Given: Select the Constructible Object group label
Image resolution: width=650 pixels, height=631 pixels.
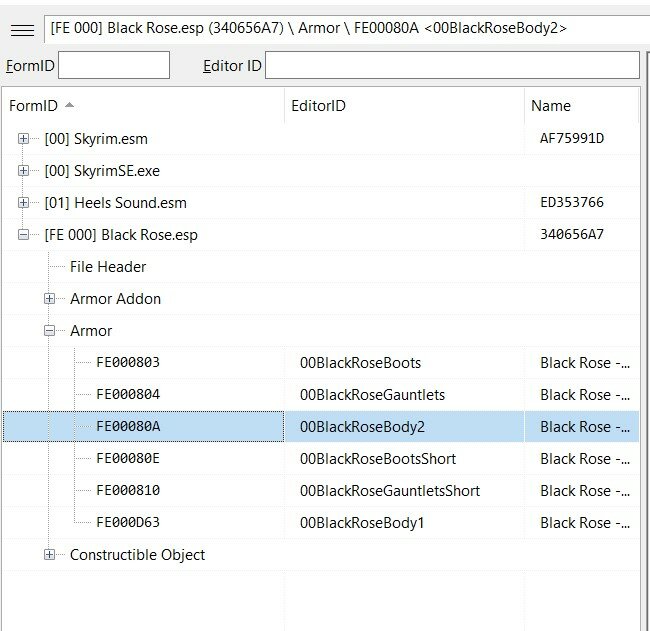Looking at the screenshot, I should [x=137, y=555].
